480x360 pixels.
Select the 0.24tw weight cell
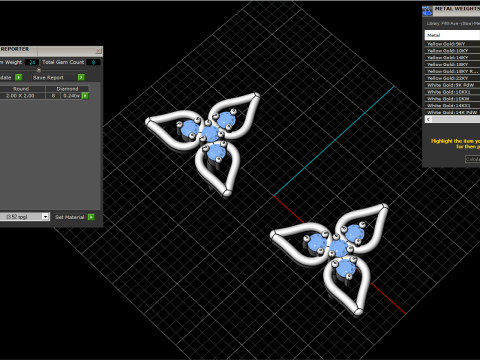coord(71,96)
